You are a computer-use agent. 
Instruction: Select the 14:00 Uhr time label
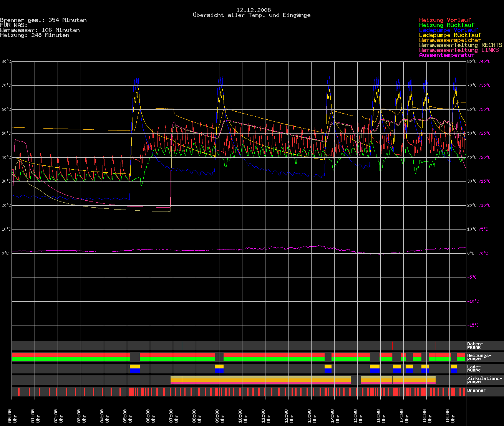point(335,416)
